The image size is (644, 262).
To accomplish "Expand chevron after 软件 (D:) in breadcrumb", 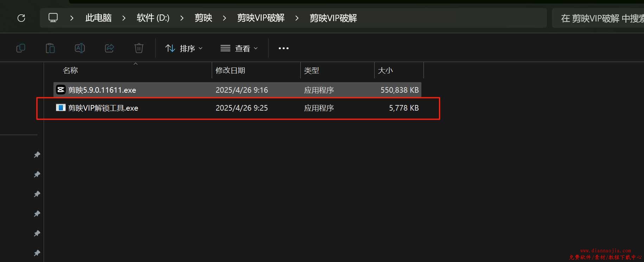I will [182, 18].
